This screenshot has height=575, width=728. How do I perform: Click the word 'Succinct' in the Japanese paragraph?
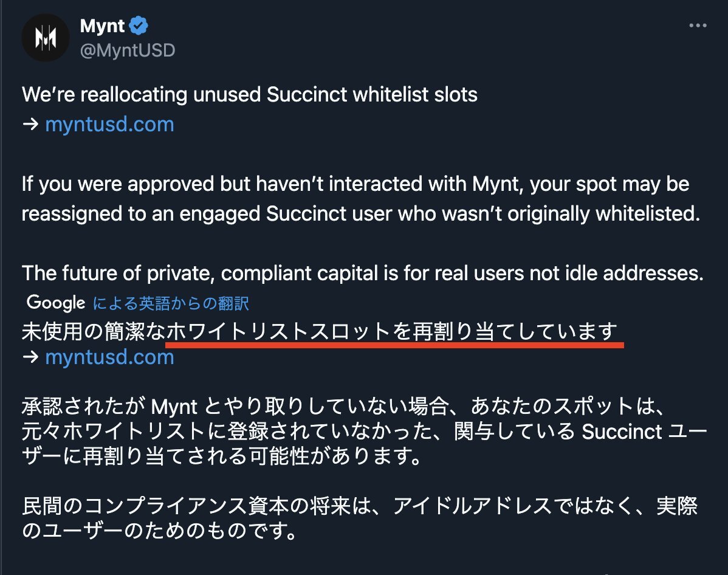tap(622, 432)
